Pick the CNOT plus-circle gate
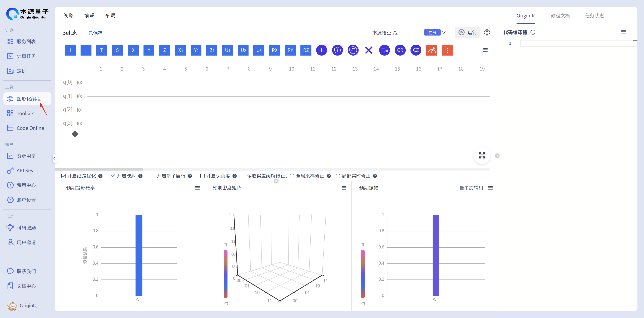644x318 pixels. click(x=321, y=50)
